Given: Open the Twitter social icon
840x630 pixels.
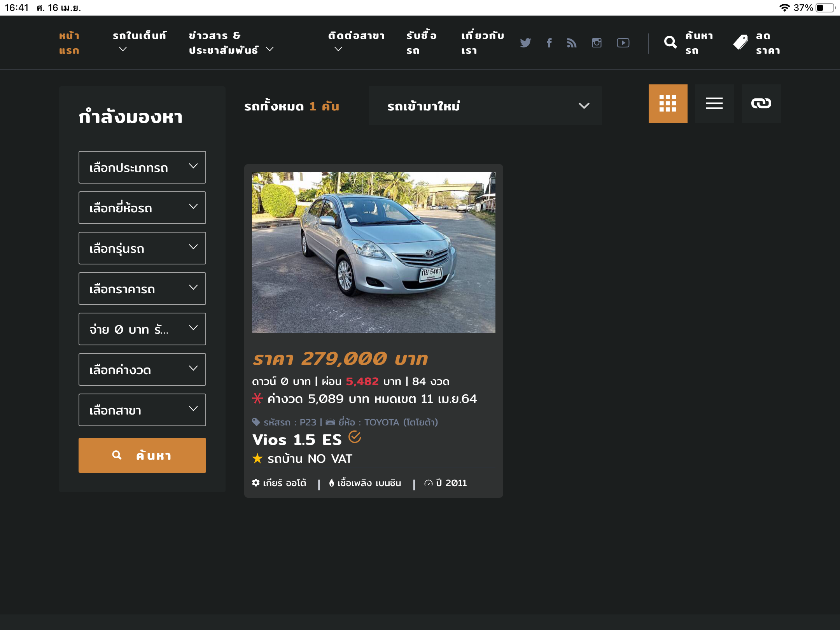Looking at the screenshot, I should click(525, 43).
